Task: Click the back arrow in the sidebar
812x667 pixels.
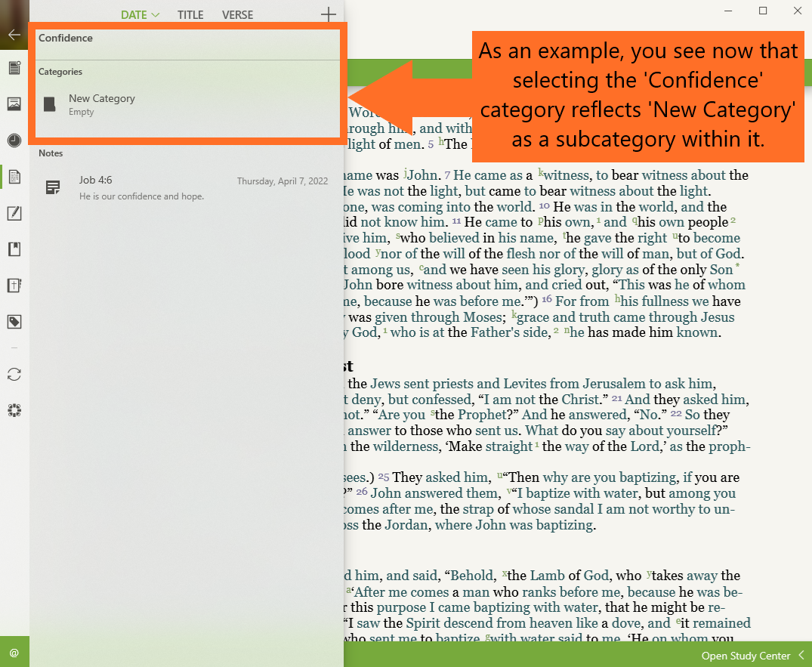Action: coord(14,34)
